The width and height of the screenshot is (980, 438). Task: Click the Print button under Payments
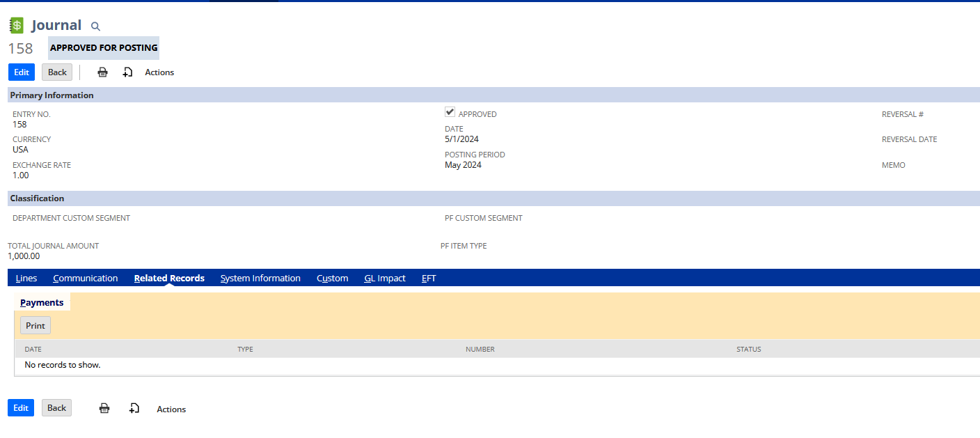35,325
